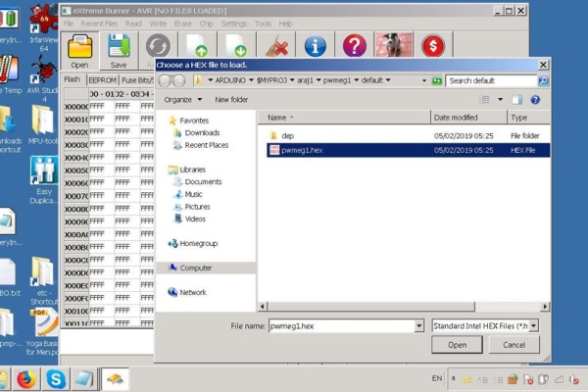This screenshot has height=392, width=588.
Task: Sort by the Type column header
Action: click(529, 118)
